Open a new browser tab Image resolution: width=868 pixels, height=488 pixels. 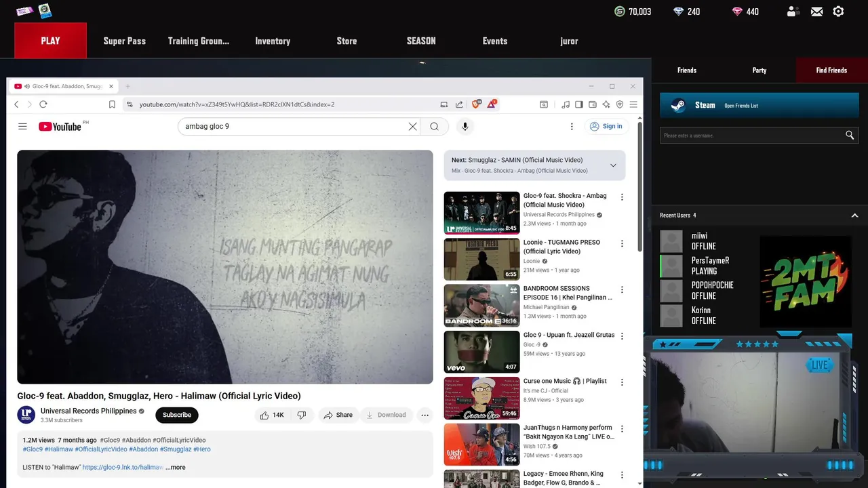(127, 86)
